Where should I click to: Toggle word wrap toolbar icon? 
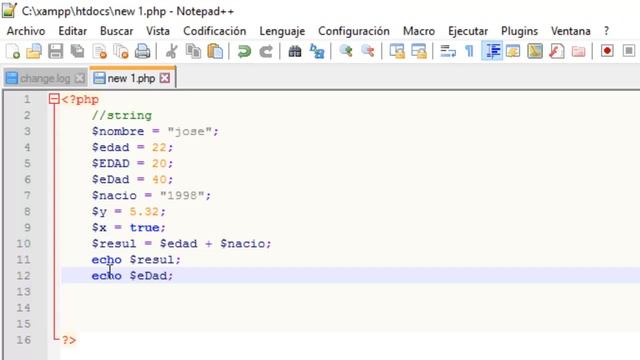[x=448, y=51]
